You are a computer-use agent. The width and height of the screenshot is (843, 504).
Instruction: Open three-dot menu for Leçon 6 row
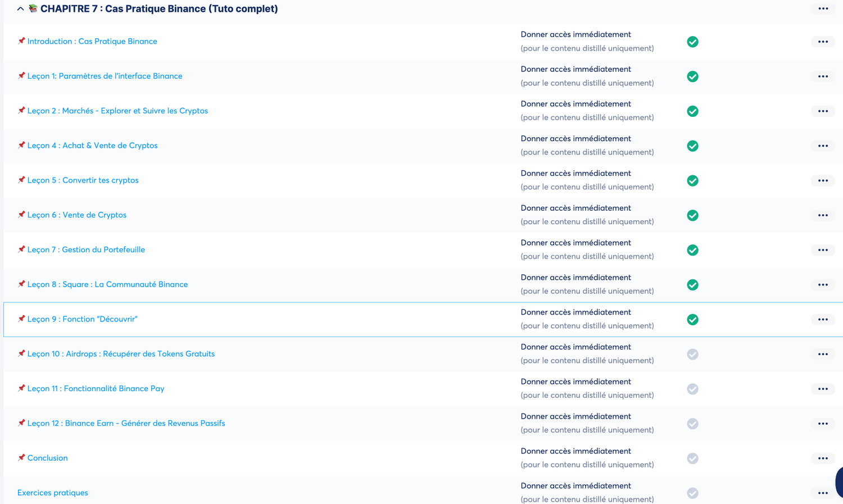tap(823, 216)
